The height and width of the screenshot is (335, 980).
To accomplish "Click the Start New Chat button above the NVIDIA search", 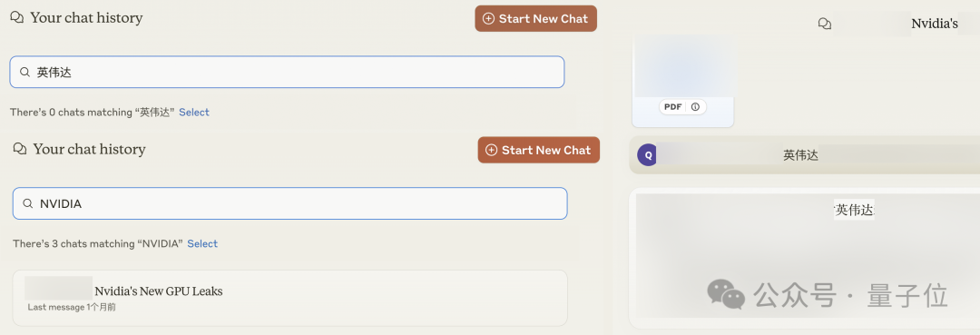I will [539, 150].
